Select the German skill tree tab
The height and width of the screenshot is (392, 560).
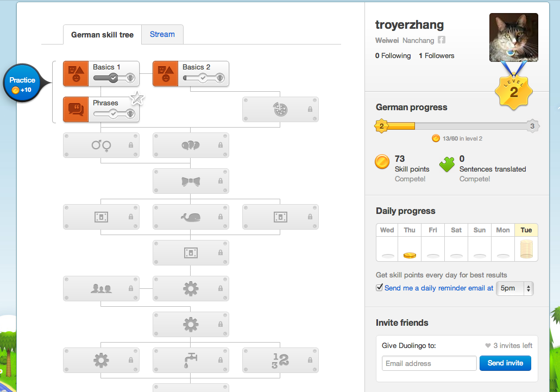tap(102, 35)
